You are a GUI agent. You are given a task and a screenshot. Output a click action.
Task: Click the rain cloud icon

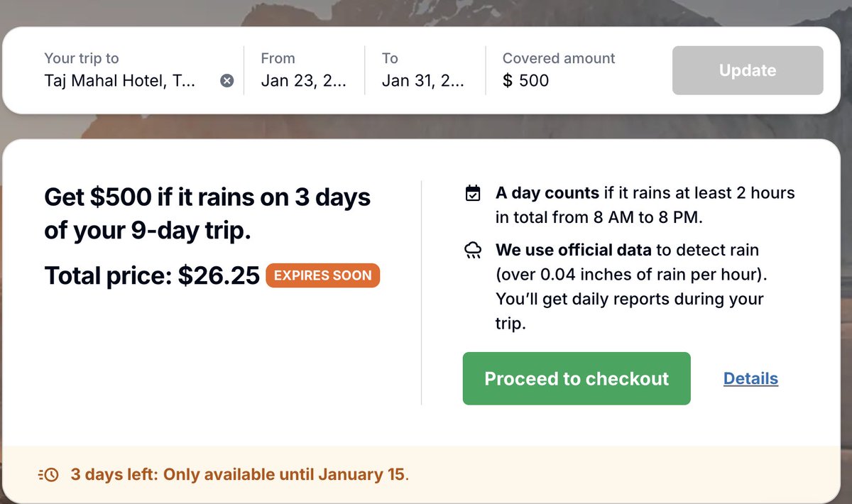coord(472,250)
